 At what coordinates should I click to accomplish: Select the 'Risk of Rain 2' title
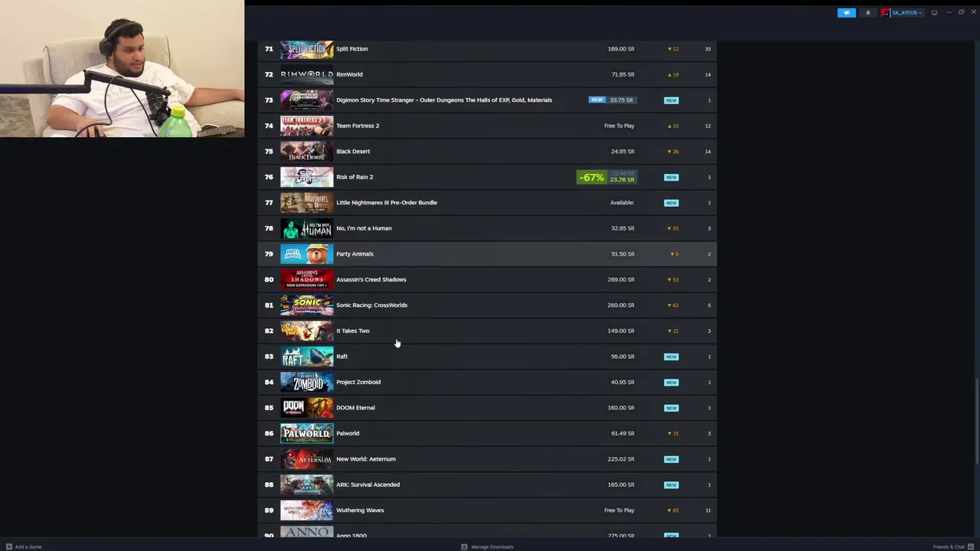pyautogui.click(x=354, y=177)
